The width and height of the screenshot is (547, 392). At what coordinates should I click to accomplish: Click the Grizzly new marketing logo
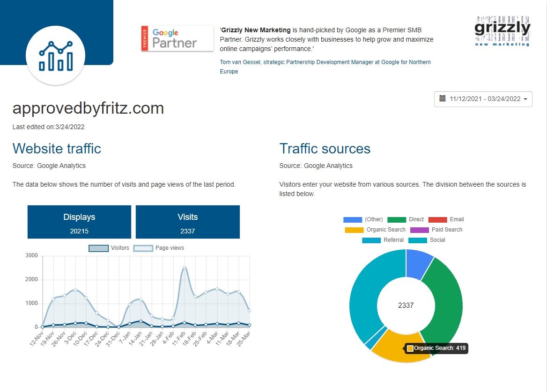tap(503, 31)
